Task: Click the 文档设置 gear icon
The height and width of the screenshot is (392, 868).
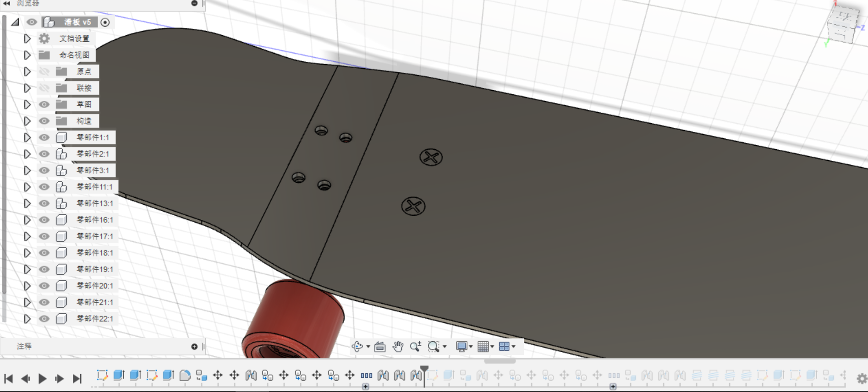Action: click(x=44, y=38)
